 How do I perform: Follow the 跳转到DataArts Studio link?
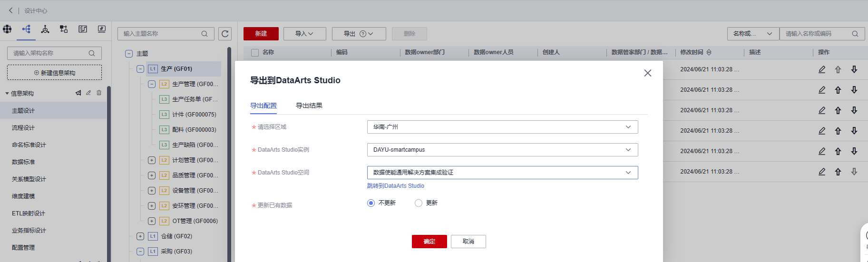click(396, 186)
